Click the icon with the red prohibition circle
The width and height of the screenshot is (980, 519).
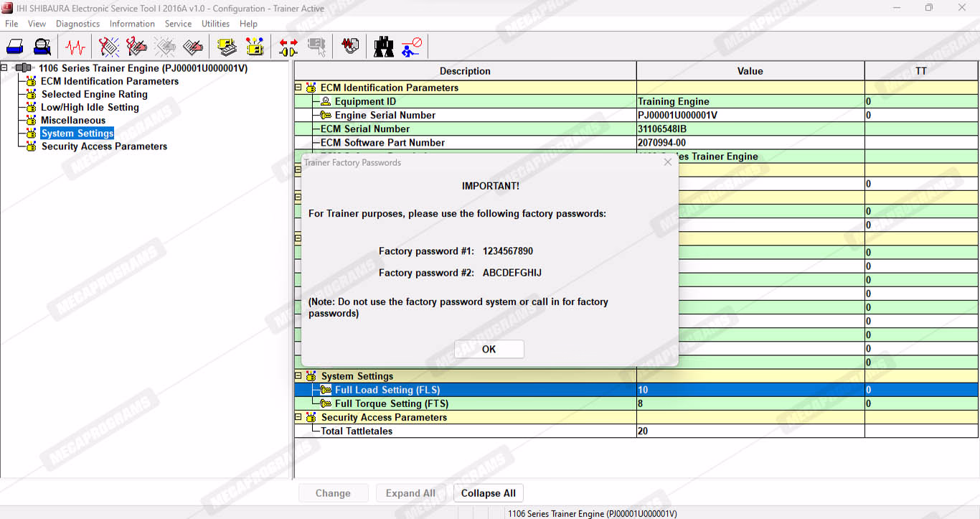412,47
